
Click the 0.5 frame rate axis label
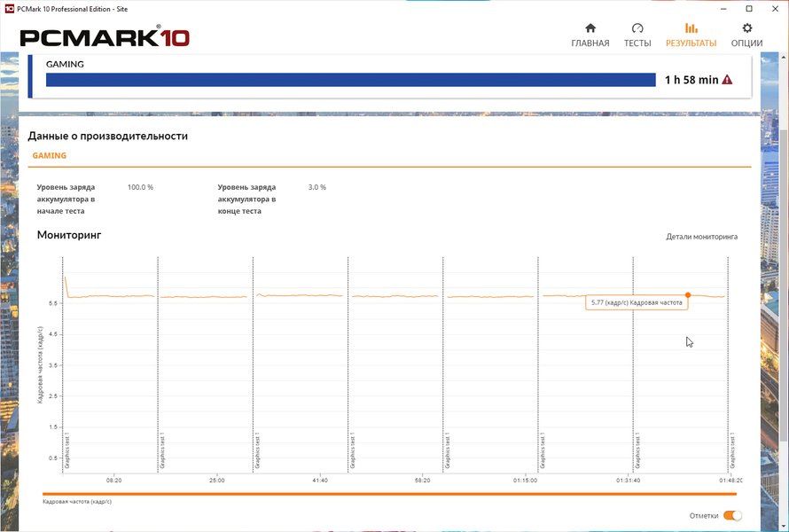(54, 458)
